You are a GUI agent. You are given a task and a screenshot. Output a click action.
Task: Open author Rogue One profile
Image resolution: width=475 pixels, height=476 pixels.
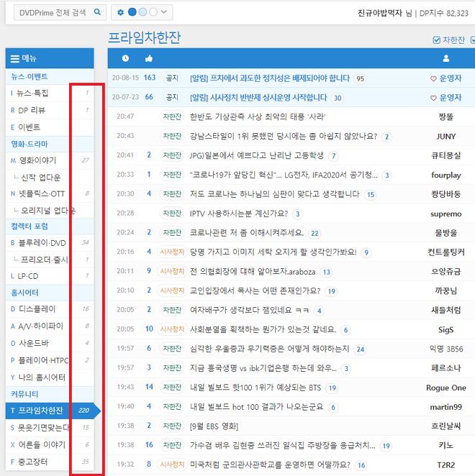[445, 388]
